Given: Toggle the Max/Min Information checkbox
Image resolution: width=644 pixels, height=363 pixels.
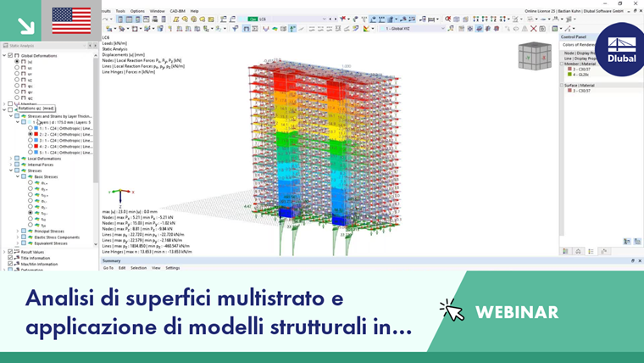Looking at the screenshot, I should [x=10, y=264].
